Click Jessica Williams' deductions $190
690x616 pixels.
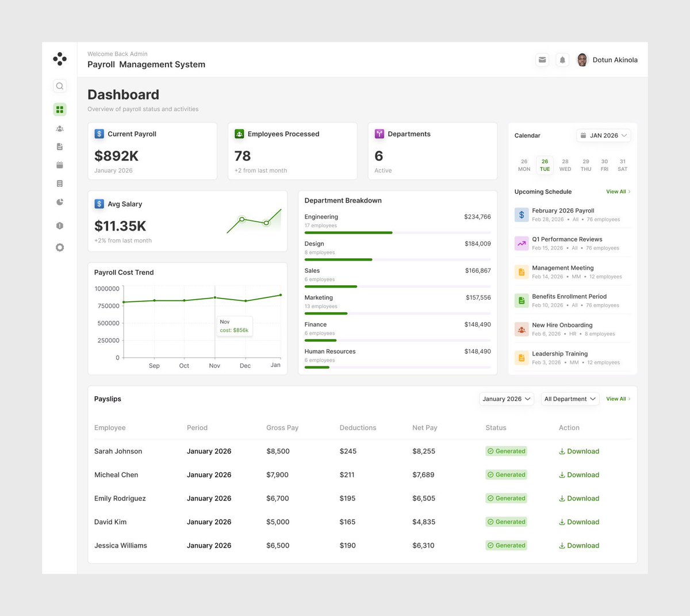347,546
